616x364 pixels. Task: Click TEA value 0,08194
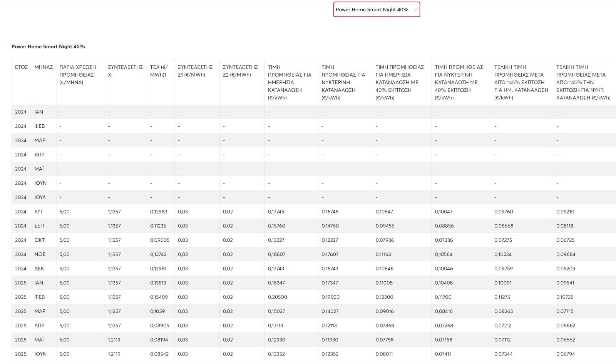pos(159,340)
